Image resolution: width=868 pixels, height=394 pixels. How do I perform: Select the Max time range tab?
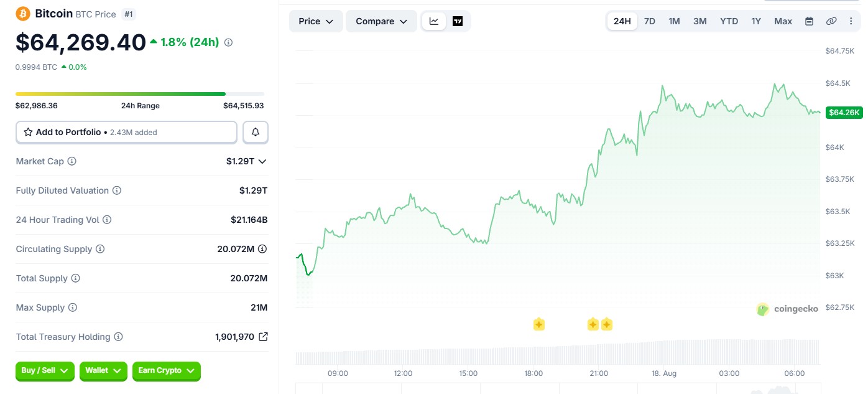pyautogui.click(x=783, y=21)
